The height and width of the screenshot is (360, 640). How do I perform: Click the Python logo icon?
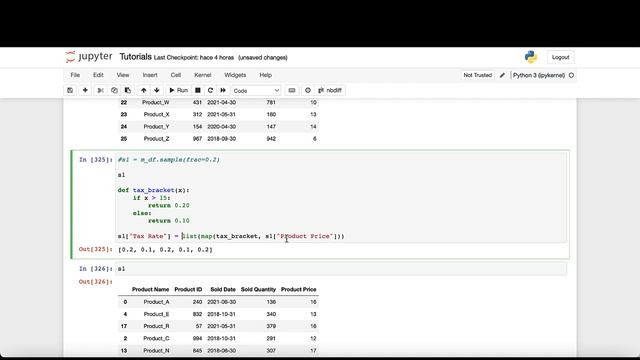(x=531, y=57)
